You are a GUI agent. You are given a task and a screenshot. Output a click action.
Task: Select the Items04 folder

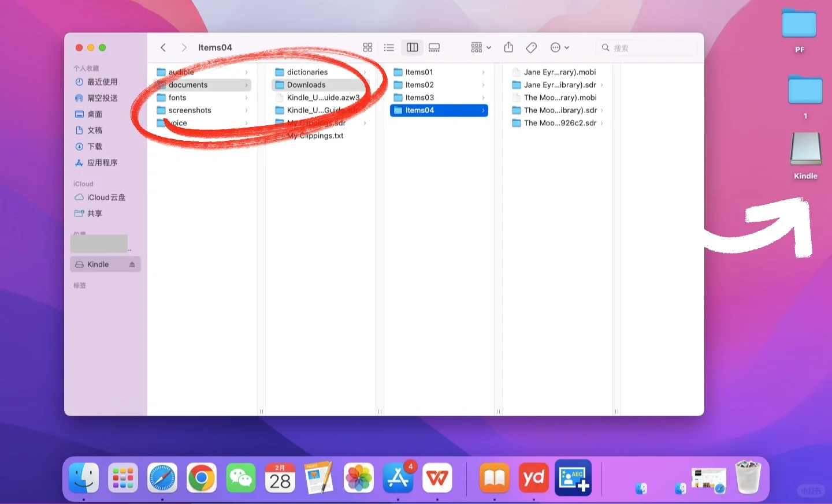point(439,110)
